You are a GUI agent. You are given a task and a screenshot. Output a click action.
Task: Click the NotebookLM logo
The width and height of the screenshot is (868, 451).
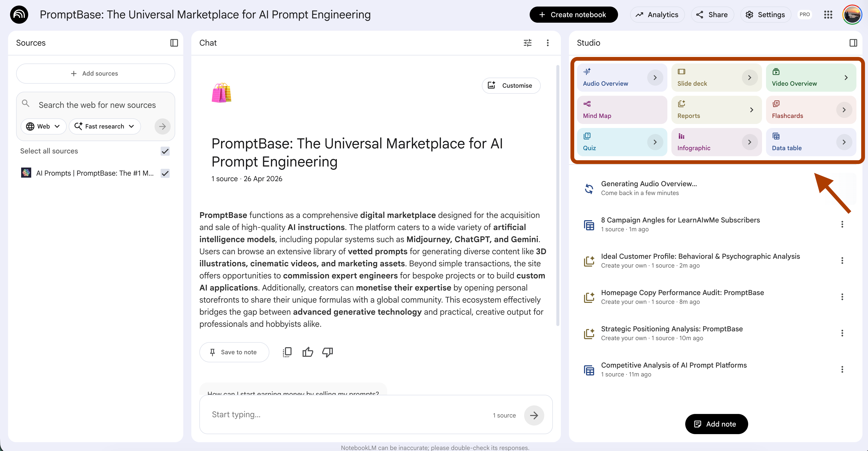[19, 15]
